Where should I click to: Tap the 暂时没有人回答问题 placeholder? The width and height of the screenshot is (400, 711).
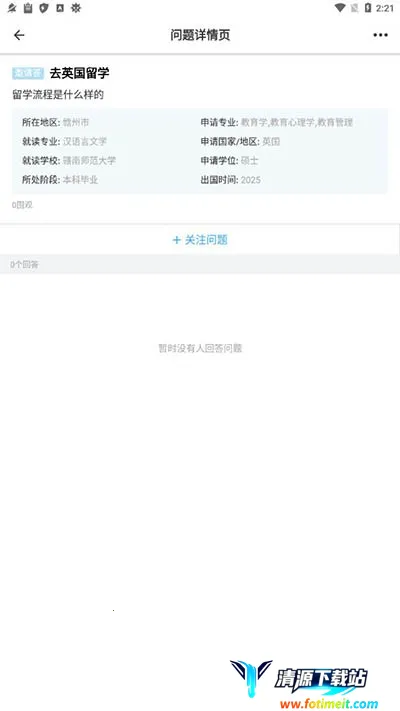(x=200, y=348)
